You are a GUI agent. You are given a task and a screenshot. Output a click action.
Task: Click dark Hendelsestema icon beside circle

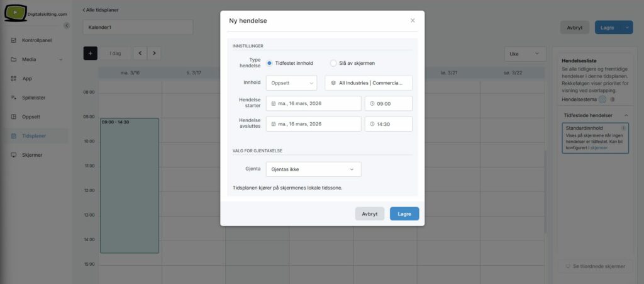(612, 99)
